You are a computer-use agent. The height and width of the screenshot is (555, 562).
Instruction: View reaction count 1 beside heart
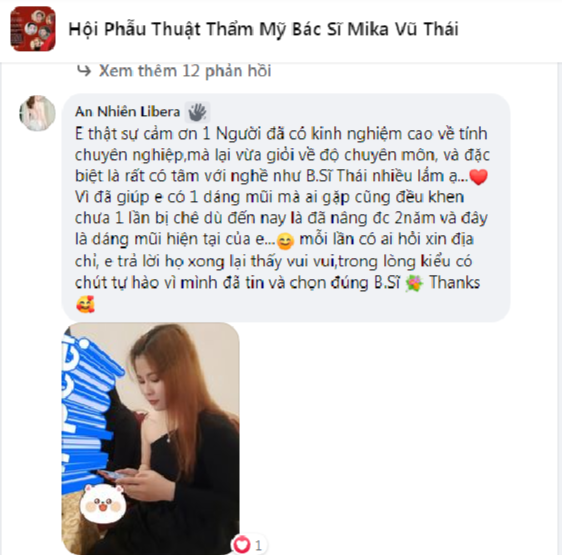click(x=258, y=545)
